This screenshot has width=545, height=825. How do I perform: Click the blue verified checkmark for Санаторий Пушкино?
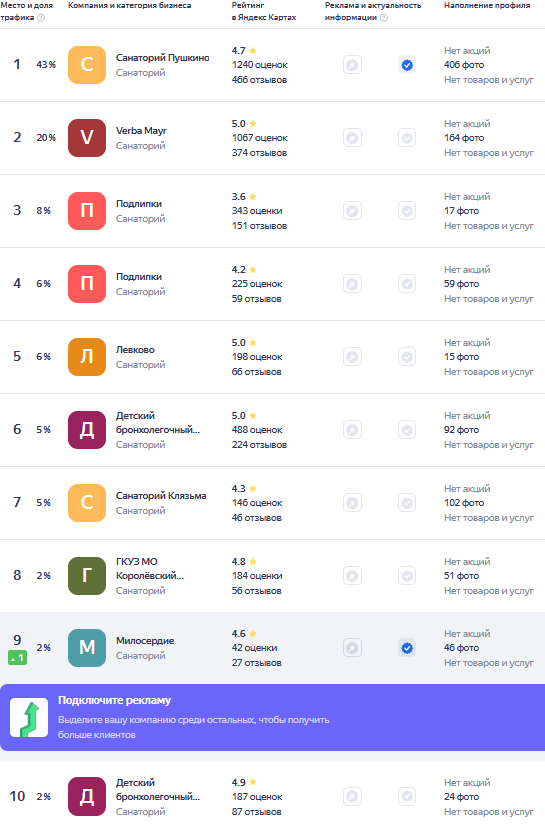[407, 65]
